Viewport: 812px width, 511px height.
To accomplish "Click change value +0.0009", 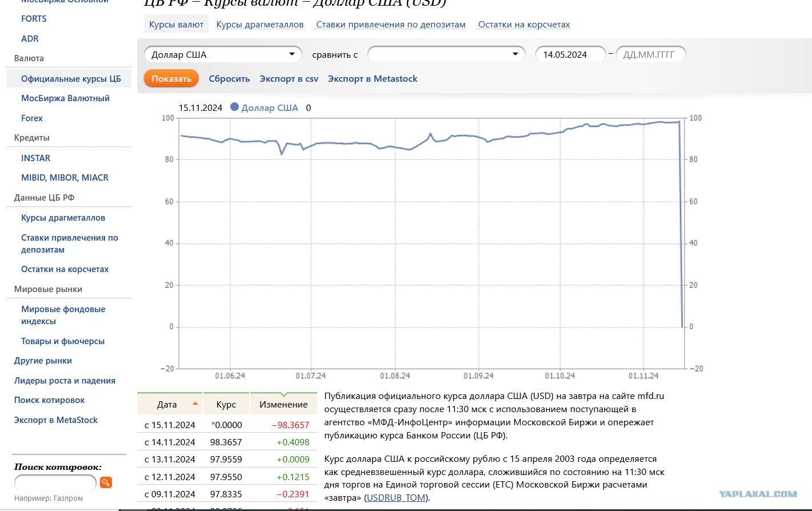I will point(293,460).
